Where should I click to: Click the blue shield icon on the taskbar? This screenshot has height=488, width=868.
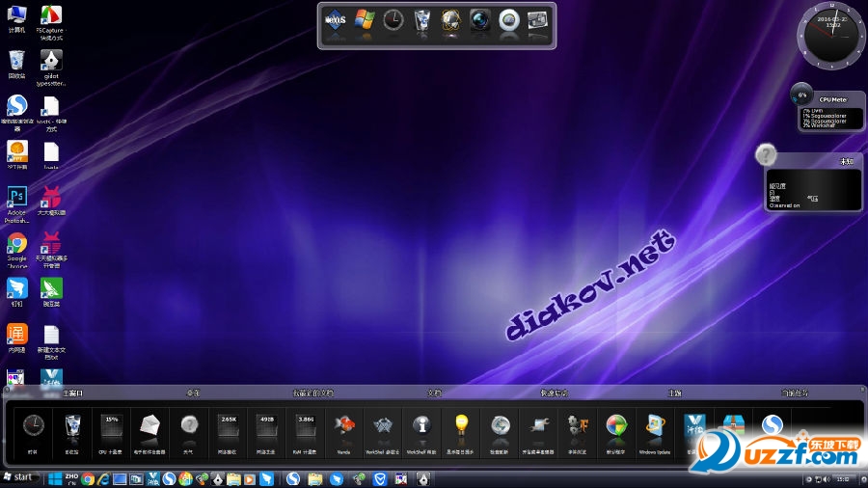(380, 479)
